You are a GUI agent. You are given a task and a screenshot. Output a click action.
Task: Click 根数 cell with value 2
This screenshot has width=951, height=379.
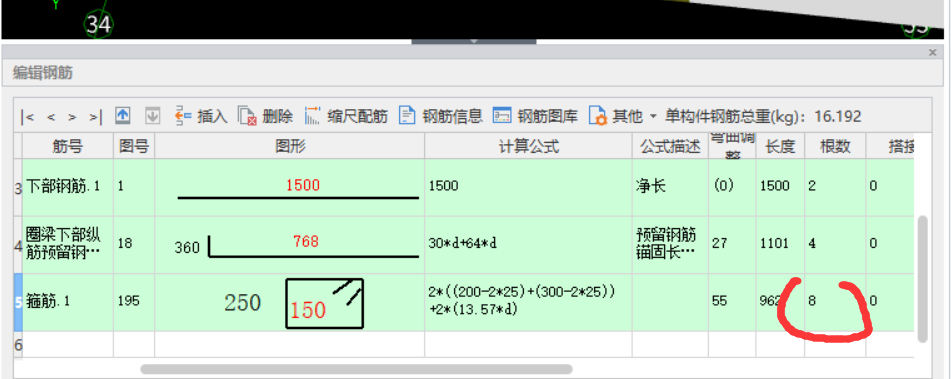tap(835, 187)
